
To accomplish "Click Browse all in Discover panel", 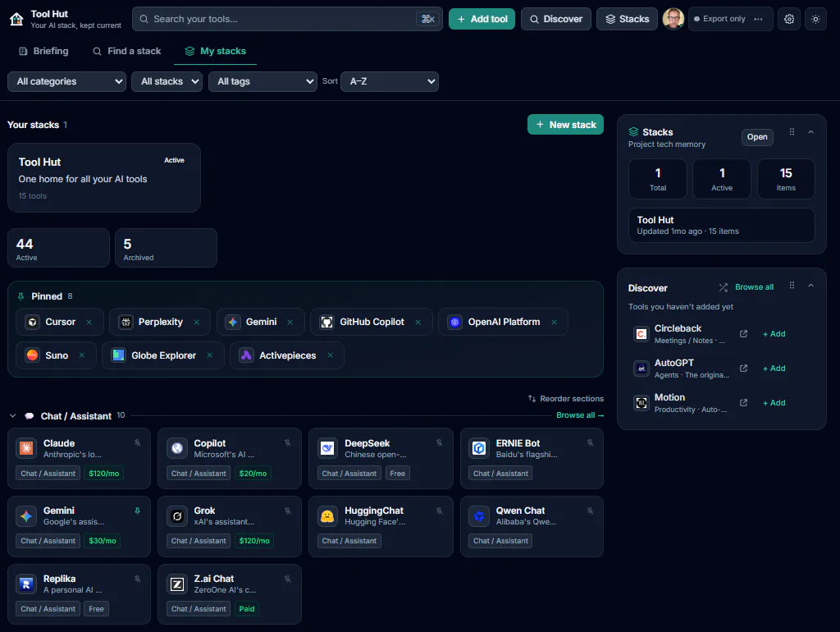I will [x=755, y=287].
